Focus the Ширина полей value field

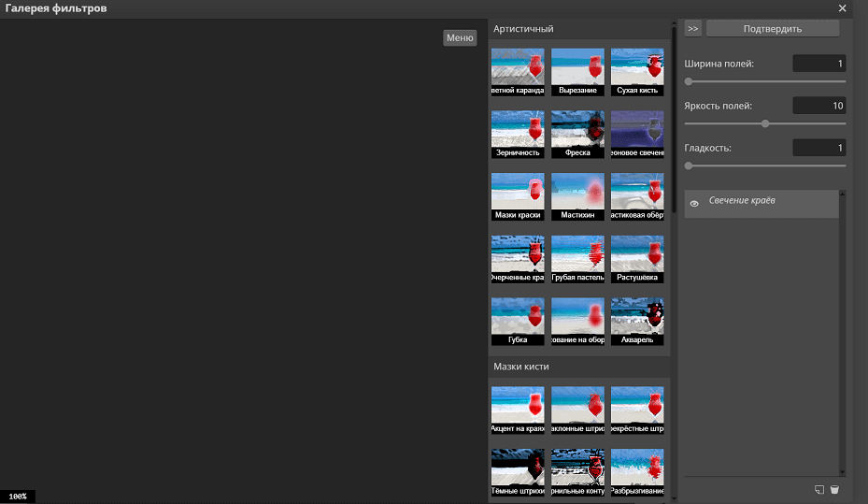(818, 64)
